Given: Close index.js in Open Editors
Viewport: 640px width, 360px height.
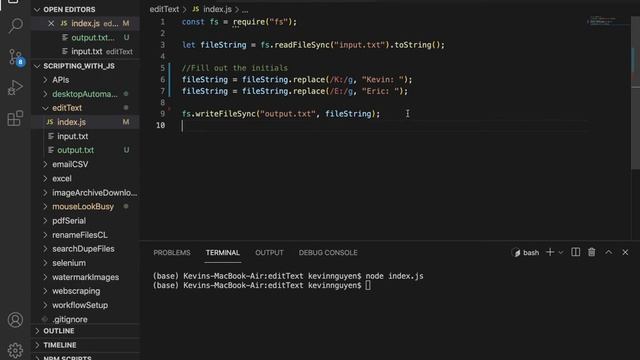Looking at the screenshot, I should click(x=51, y=24).
